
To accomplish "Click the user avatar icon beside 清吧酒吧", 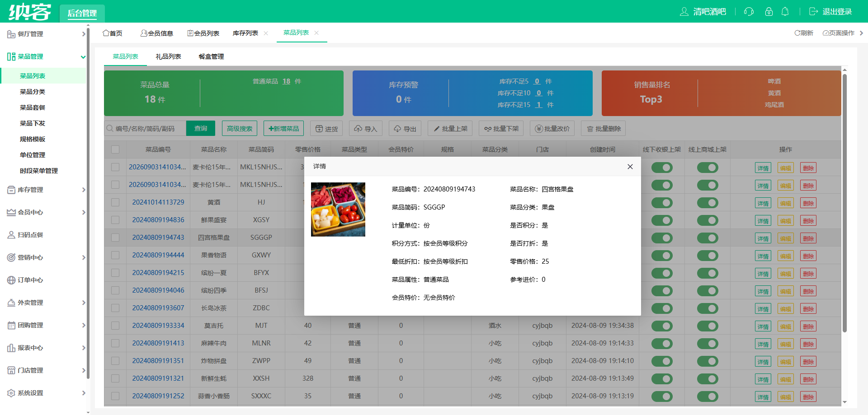I will [684, 12].
